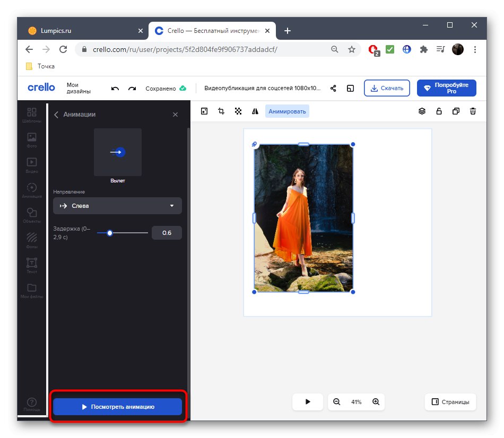Open Мои дизайны menu
Viewport: 504px width, 438px height.
tap(79, 88)
